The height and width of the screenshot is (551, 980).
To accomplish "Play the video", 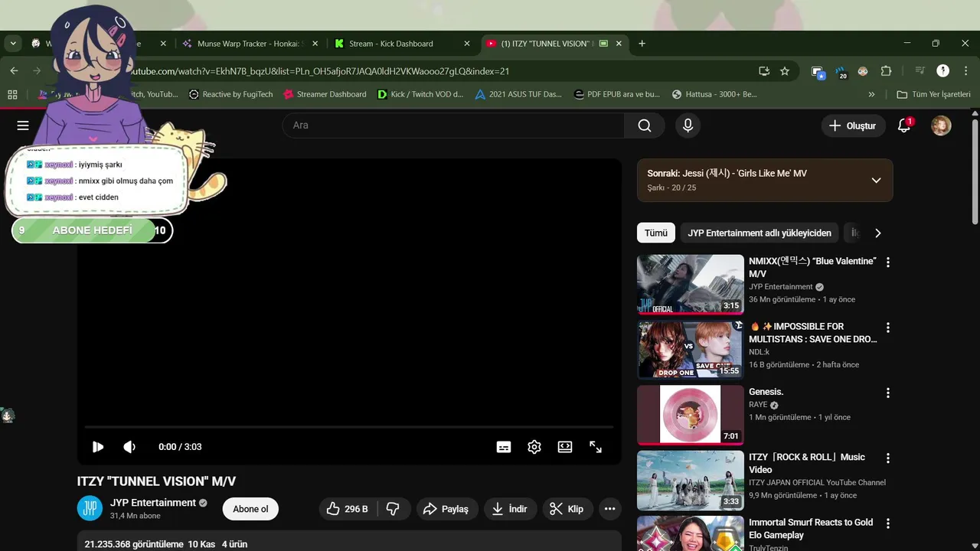I will [98, 447].
